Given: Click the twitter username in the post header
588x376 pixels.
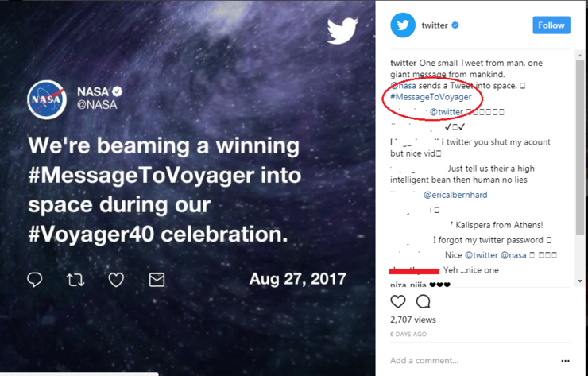Looking at the screenshot, I should pyautogui.click(x=435, y=25).
